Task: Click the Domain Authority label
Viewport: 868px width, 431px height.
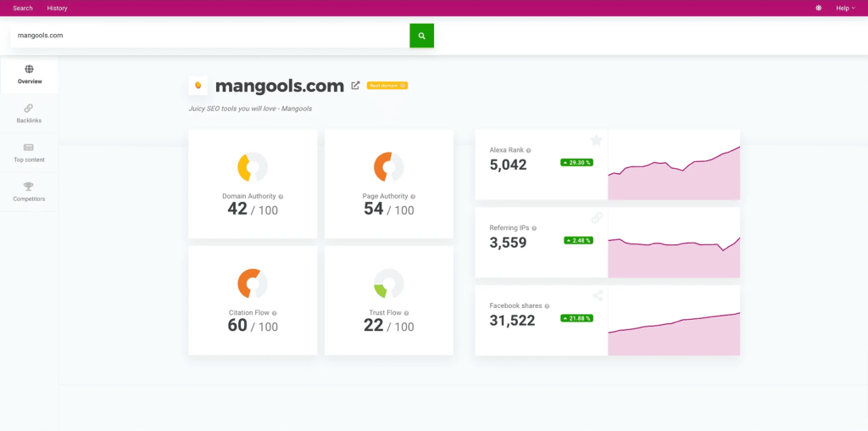Action: pyautogui.click(x=248, y=197)
